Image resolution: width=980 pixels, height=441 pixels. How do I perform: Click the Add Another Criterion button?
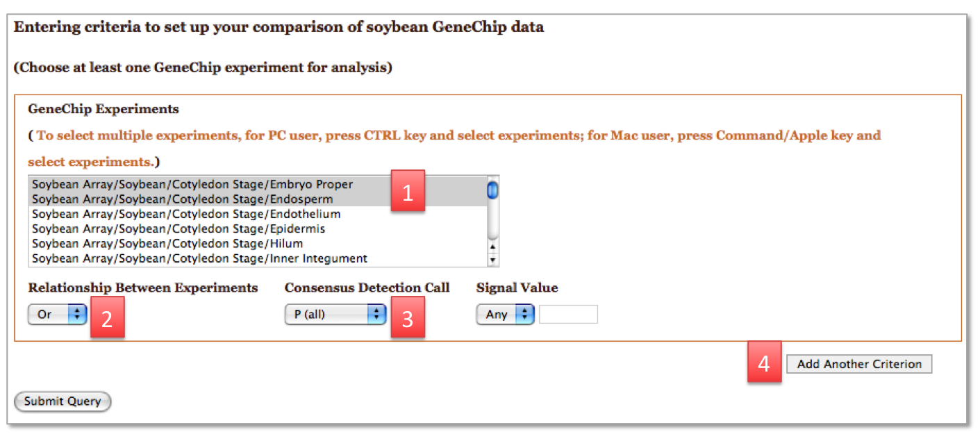pyautogui.click(x=859, y=364)
